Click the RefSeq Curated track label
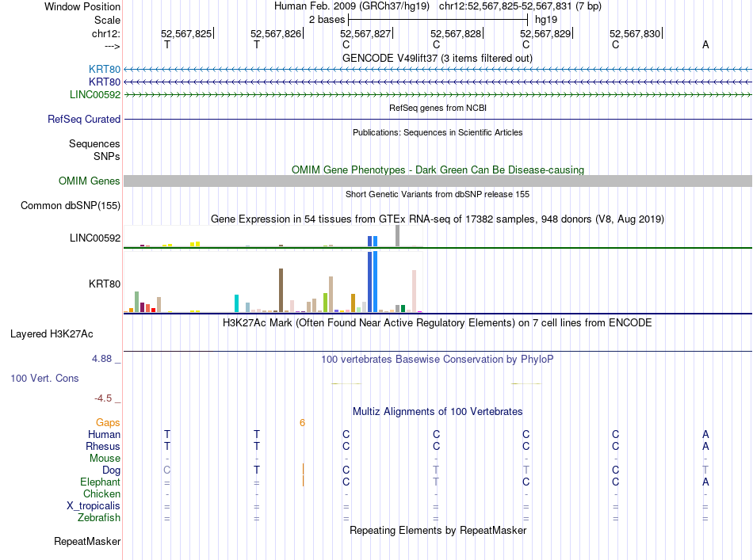The width and height of the screenshot is (753, 560). 83,119
